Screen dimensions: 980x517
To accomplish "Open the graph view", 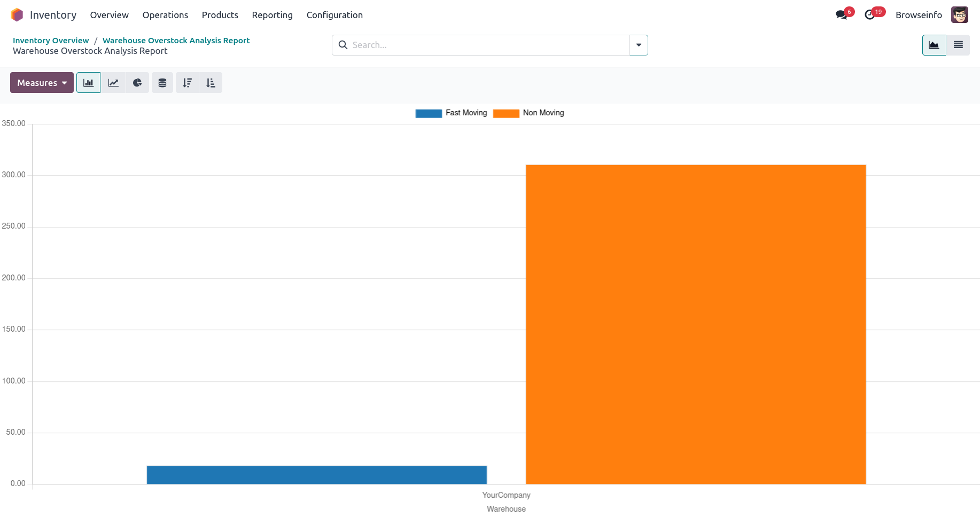I will 934,45.
